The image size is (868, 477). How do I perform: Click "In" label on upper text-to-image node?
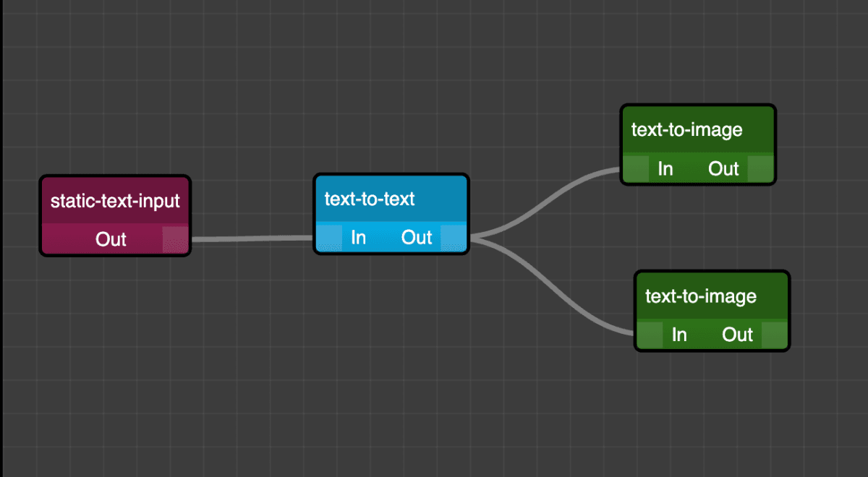(665, 169)
